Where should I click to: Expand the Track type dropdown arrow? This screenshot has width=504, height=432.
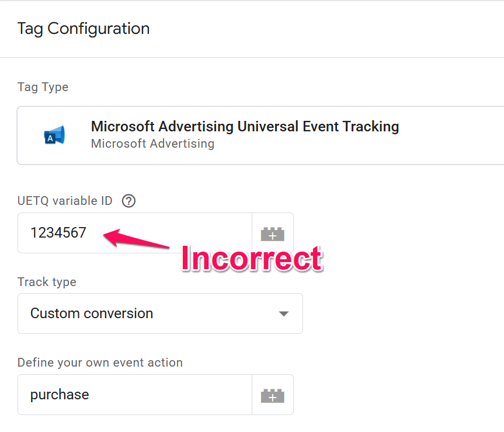point(283,314)
